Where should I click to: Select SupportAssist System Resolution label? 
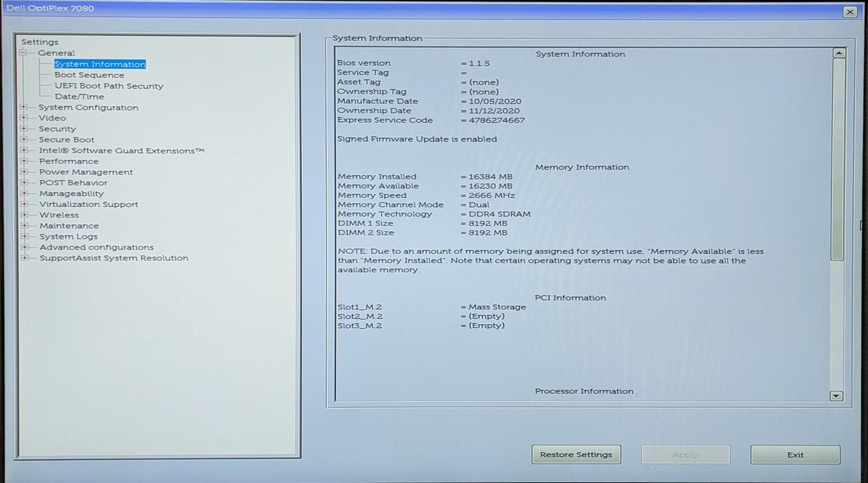(x=114, y=258)
